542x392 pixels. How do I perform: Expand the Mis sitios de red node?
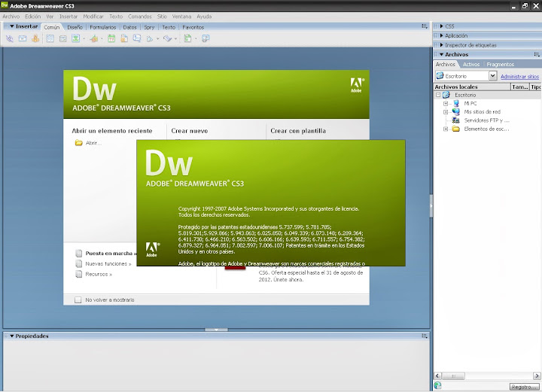(446, 112)
